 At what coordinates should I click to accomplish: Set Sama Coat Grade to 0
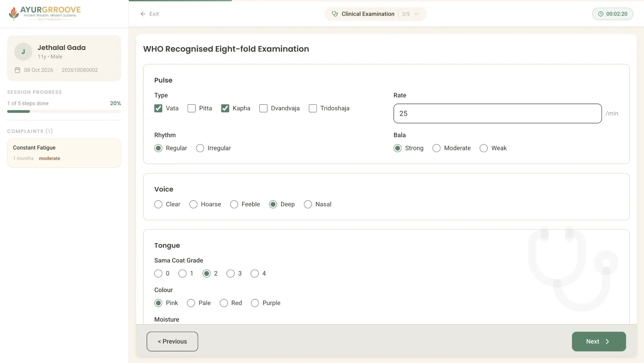click(158, 274)
